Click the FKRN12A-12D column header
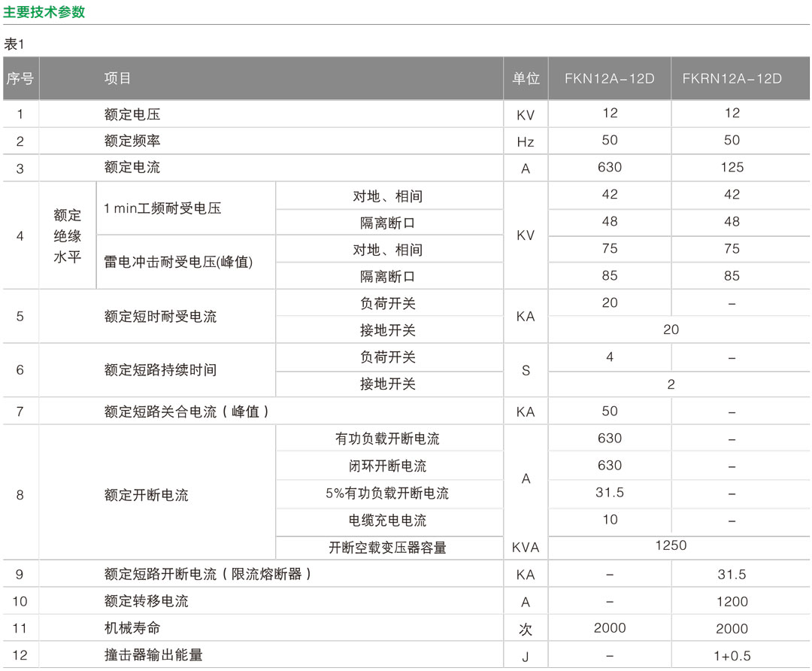Image resolution: width=812 pixels, height=671 pixels. coord(732,78)
